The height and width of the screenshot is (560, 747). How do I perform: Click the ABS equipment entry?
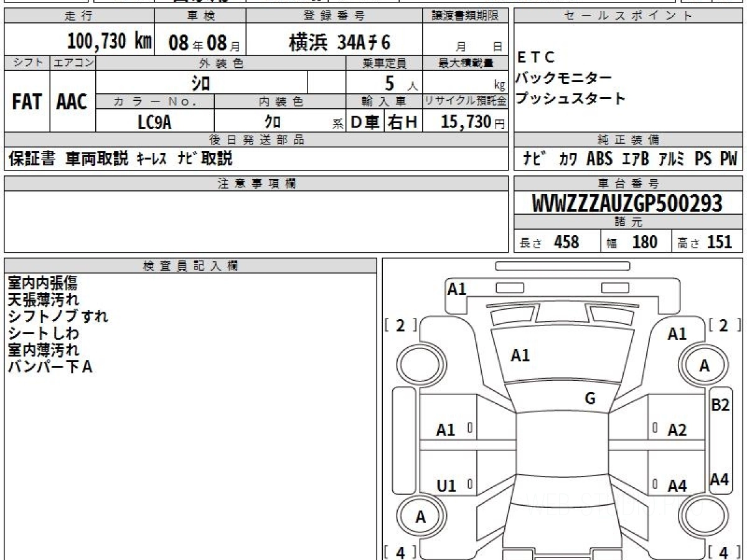(599, 159)
